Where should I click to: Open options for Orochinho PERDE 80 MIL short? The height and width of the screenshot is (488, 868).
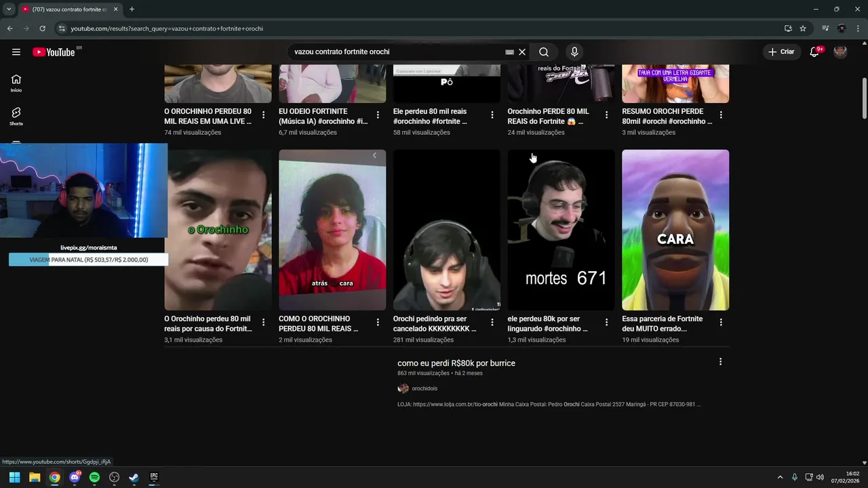pyautogui.click(x=606, y=115)
